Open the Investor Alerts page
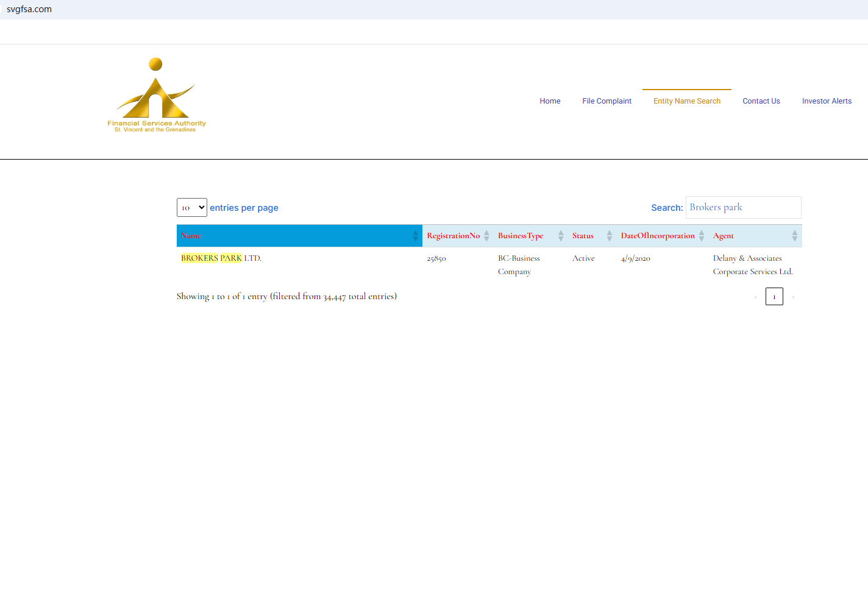 pos(827,101)
